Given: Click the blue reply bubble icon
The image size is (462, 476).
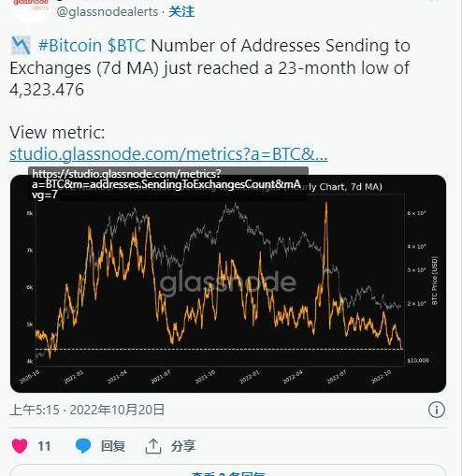Looking at the screenshot, I should click(83, 446).
